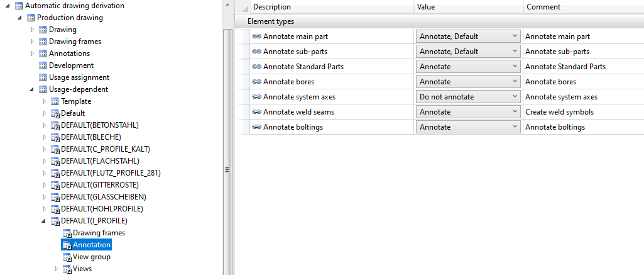Expand the Drawing frames node under Production drawing
The image size is (644, 275).
[33, 42]
